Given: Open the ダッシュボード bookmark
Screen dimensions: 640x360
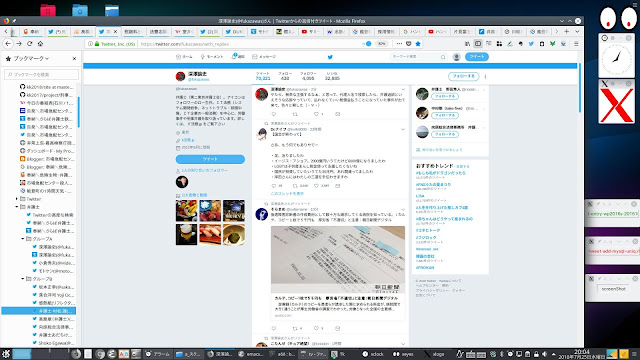Looking at the screenshot, I should pos(47,151).
